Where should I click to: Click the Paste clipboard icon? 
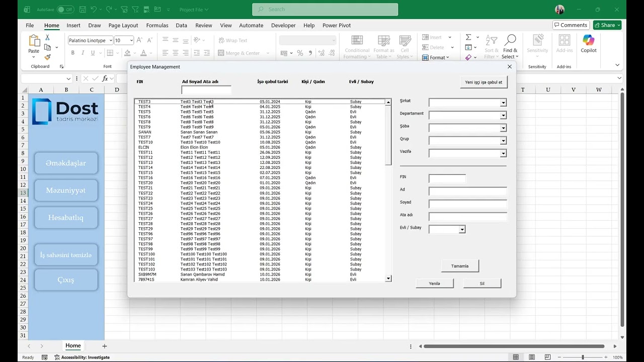coord(34,41)
